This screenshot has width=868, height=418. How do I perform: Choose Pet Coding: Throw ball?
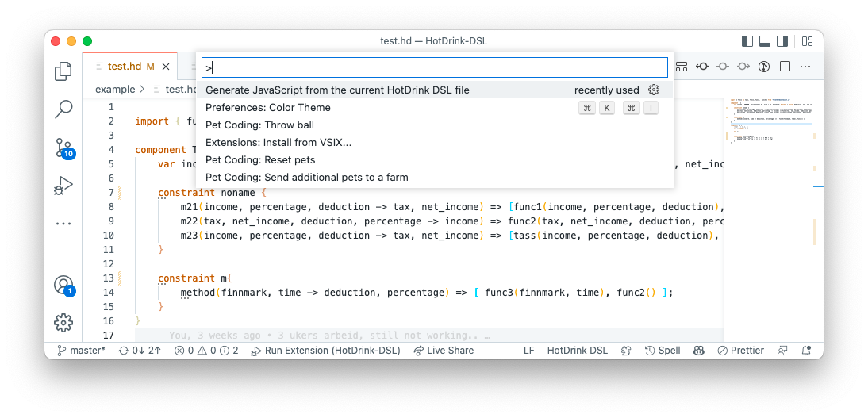pyautogui.click(x=435, y=125)
